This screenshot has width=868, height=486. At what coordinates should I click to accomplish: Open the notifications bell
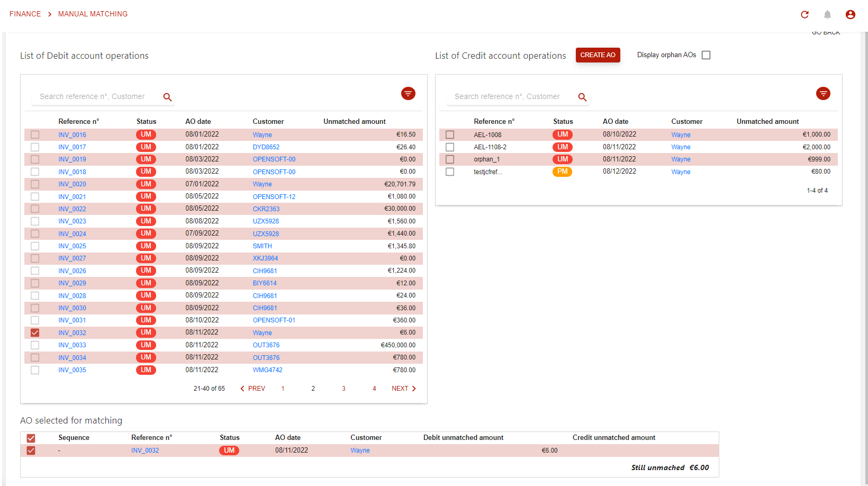[x=827, y=14]
